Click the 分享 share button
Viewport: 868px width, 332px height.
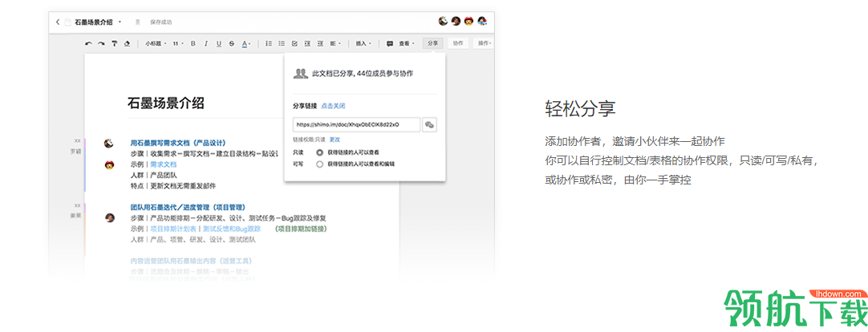click(x=433, y=43)
